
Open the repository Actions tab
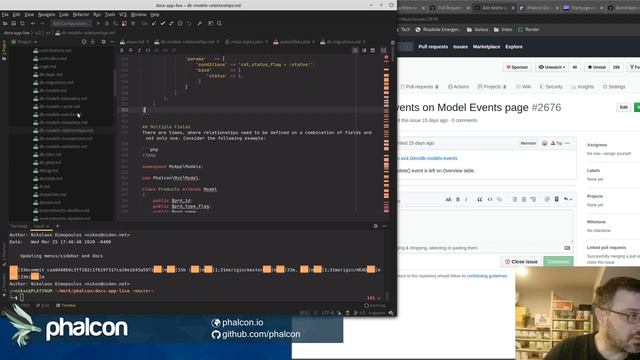(x=458, y=87)
